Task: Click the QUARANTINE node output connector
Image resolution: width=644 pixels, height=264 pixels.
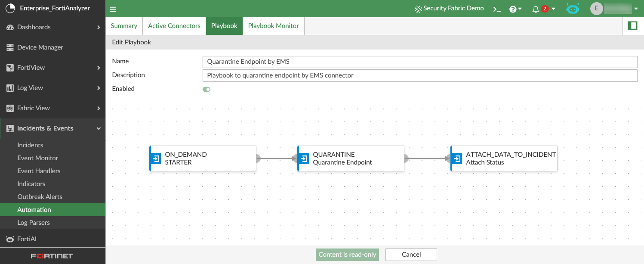Action: 406,158
